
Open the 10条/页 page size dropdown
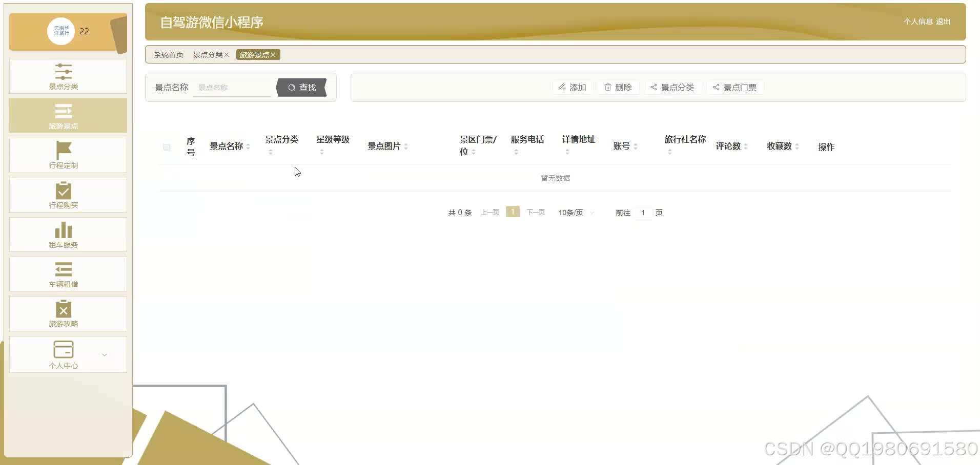click(x=574, y=212)
